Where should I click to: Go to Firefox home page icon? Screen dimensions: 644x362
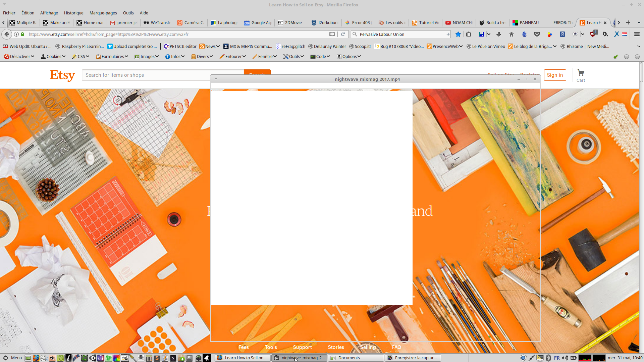click(x=512, y=34)
